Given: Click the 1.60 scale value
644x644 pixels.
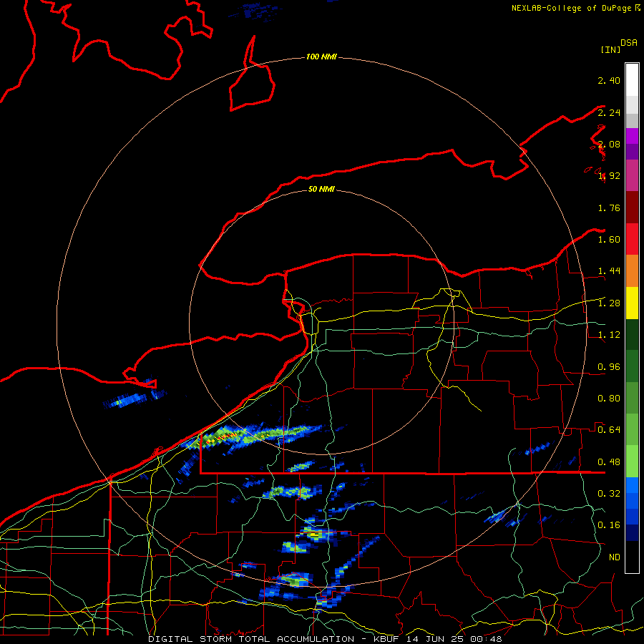Looking at the screenshot, I should point(609,240).
